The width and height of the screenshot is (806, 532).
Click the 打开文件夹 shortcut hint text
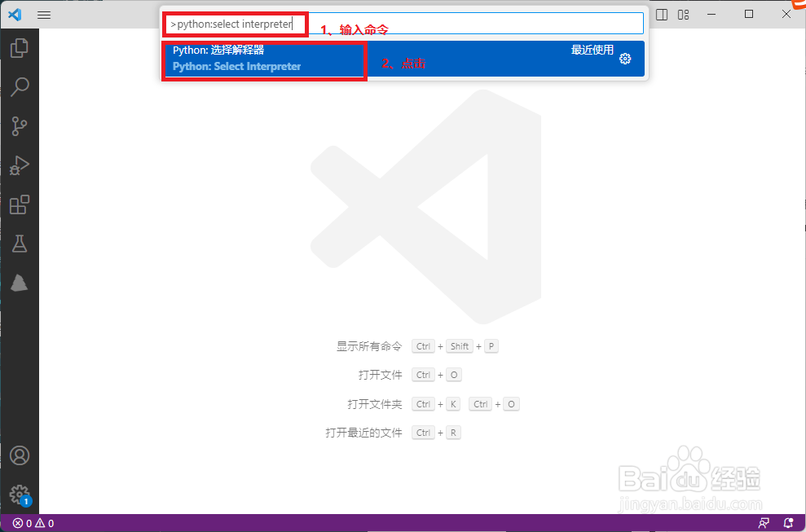[x=375, y=404]
